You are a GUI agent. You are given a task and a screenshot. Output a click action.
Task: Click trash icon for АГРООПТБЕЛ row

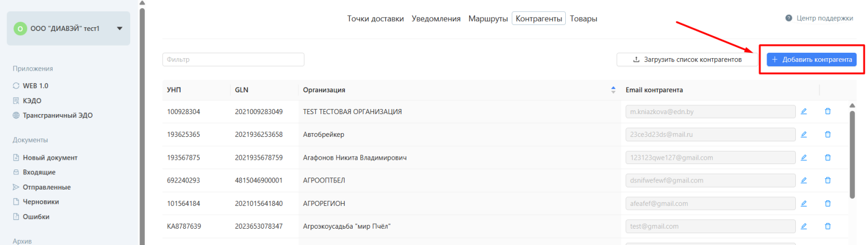[827, 180]
